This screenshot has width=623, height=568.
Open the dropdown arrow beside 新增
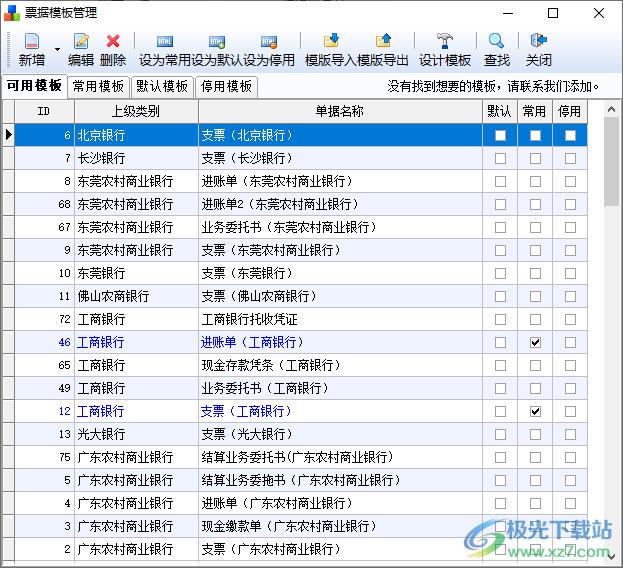(57, 49)
